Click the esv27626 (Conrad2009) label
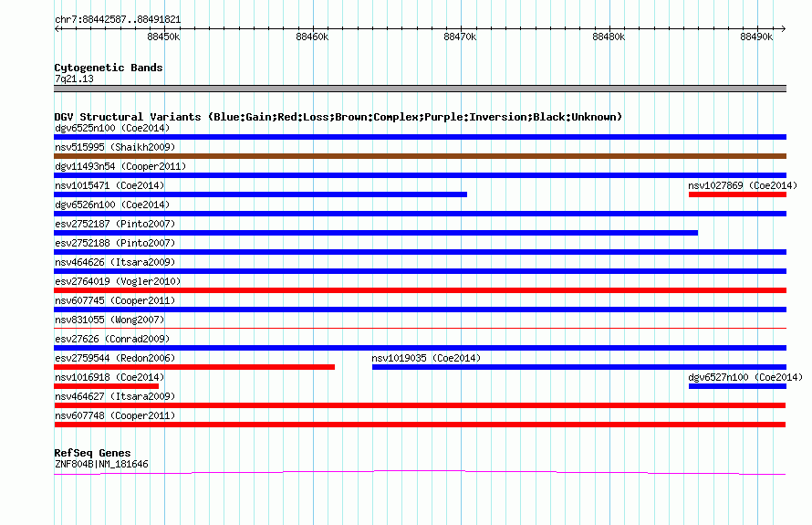Screen dimensions: 812x525 112,339
